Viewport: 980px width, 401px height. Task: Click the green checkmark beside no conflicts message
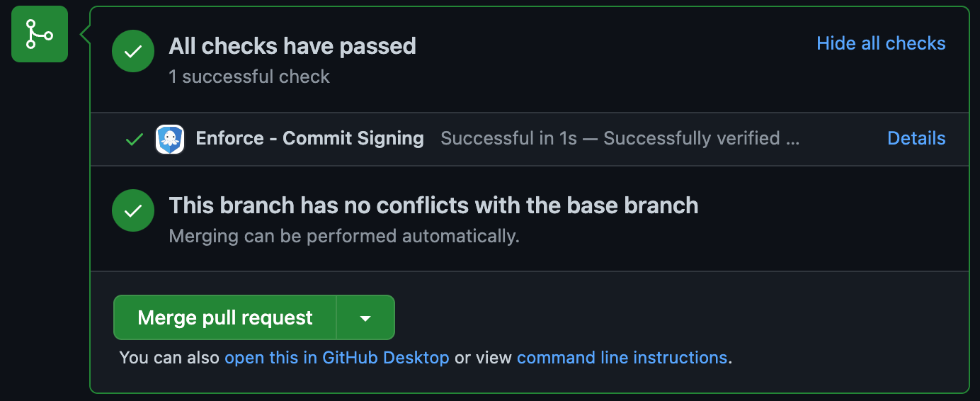point(133,210)
